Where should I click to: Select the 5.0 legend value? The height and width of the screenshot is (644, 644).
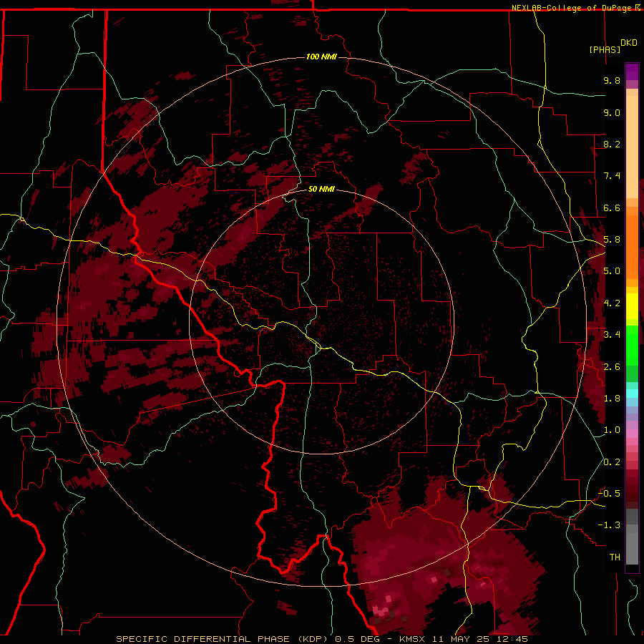[x=612, y=271]
